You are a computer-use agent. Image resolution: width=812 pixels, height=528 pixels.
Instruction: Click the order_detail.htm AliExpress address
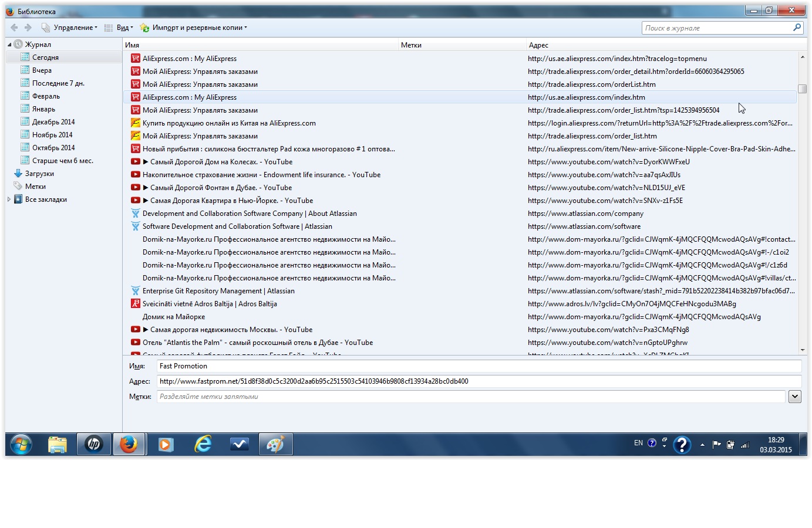click(x=636, y=72)
